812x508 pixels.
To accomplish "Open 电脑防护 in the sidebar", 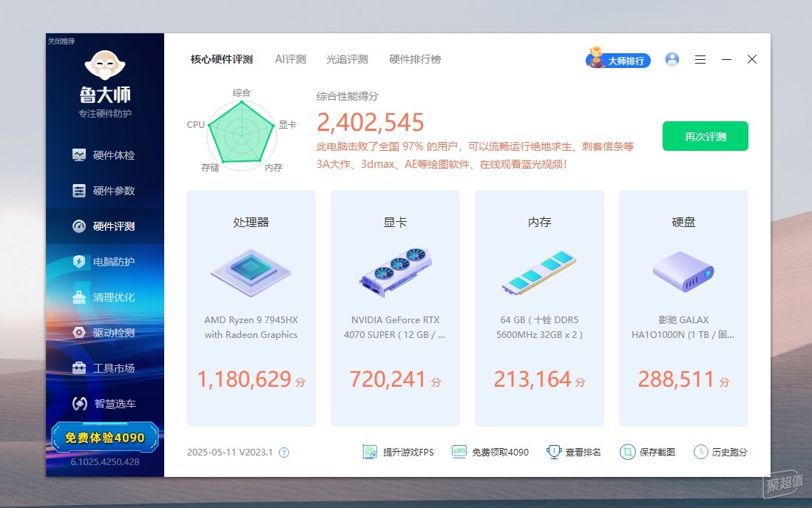I will (x=104, y=262).
